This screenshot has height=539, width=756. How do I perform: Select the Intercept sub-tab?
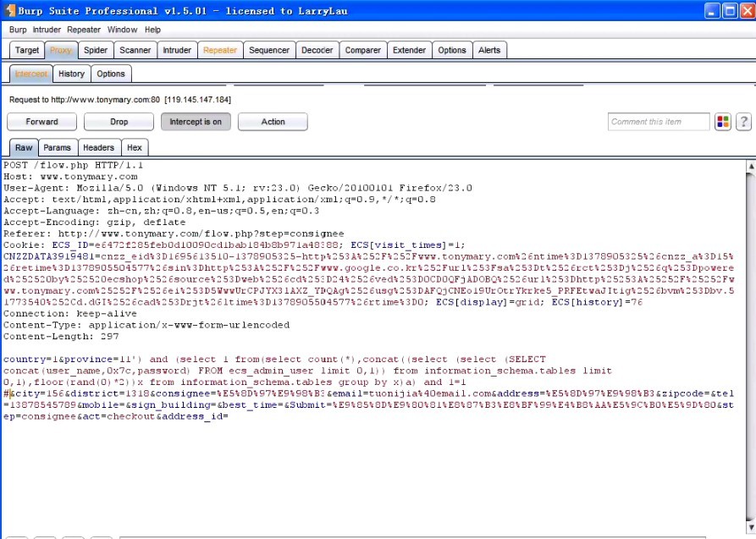coord(31,74)
